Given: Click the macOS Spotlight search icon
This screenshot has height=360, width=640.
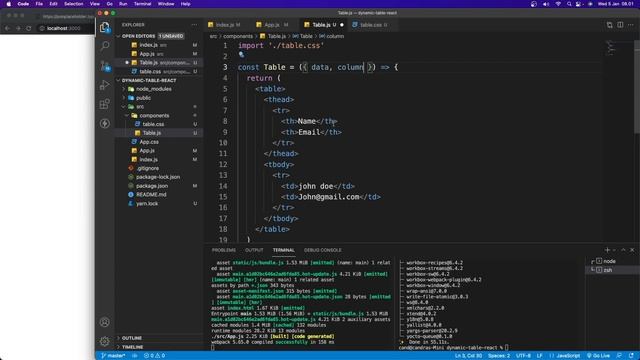Looking at the screenshot, I should 569,4.
